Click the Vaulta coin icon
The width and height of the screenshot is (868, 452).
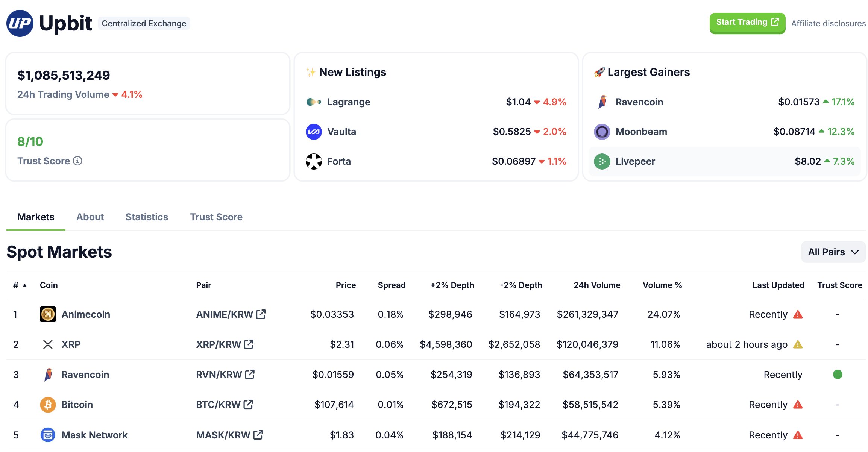click(314, 132)
